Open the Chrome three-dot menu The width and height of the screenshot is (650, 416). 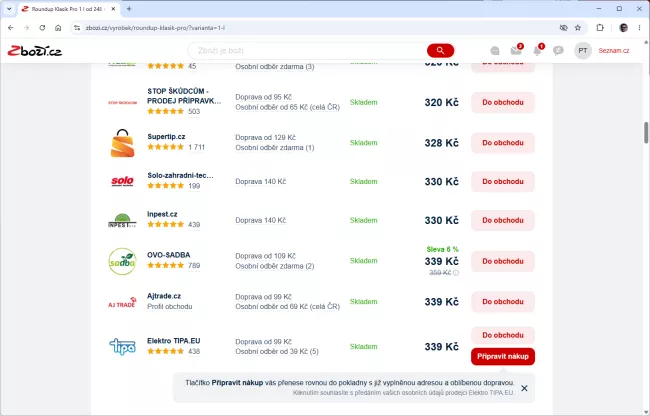639,28
